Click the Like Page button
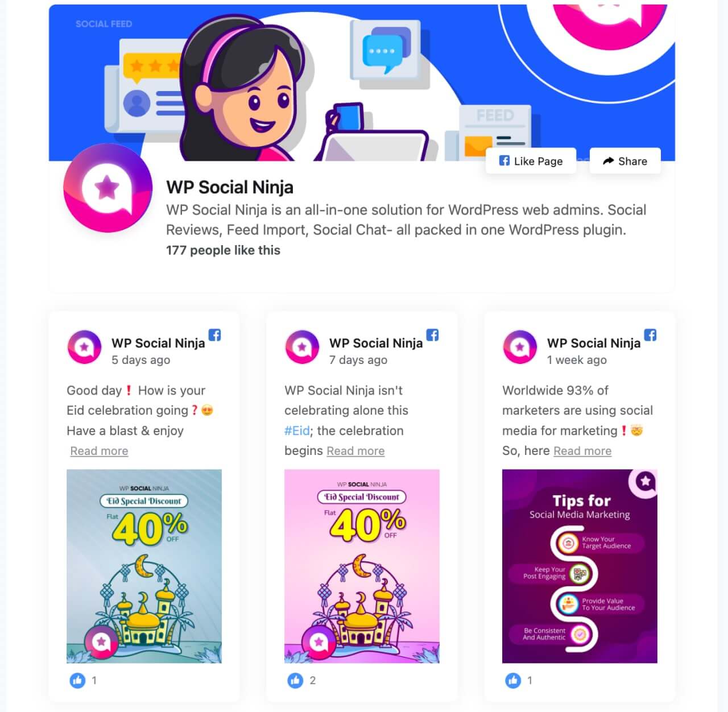Image resolution: width=728 pixels, height=712 pixels. [531, 161]
